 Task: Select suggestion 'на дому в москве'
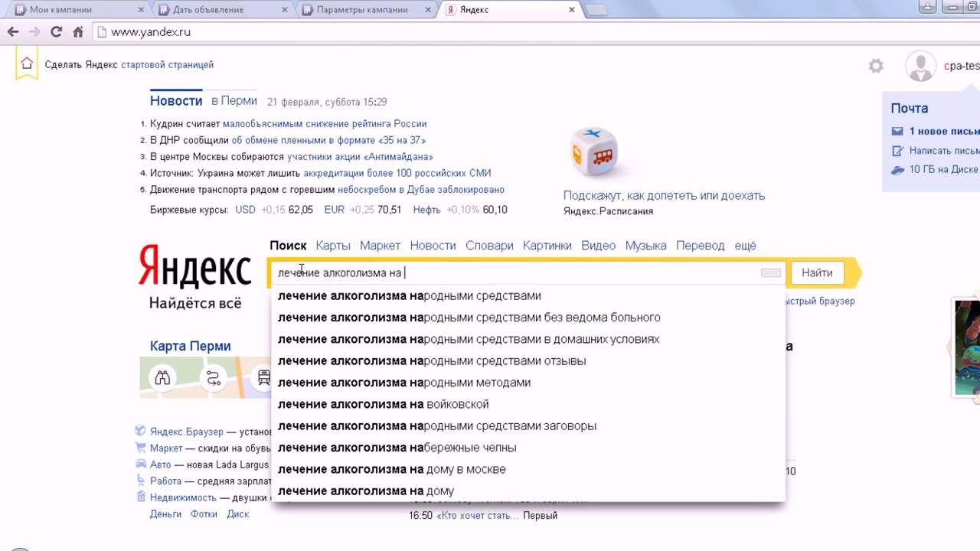(528, 469)
